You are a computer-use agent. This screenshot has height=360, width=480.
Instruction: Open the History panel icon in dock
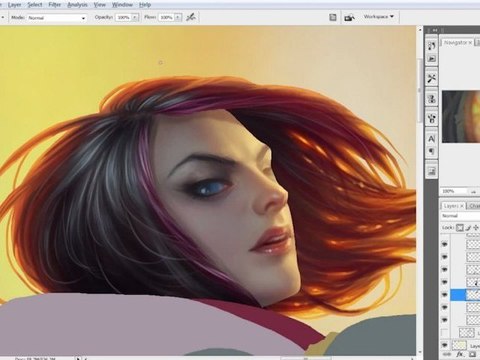click(432, 45)
